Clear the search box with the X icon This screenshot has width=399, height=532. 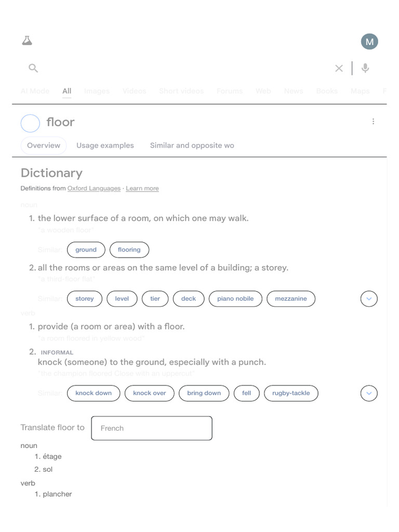point(339,68)
